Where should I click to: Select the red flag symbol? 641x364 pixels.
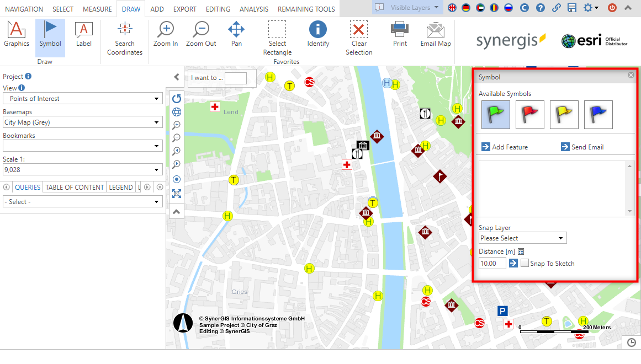tap(529, 114)
